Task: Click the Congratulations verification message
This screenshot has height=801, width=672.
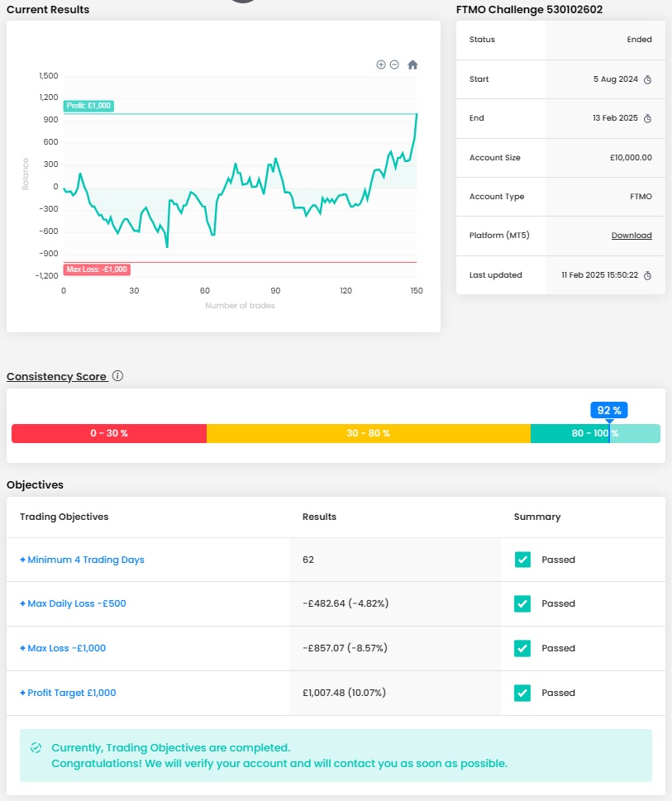Action: 279,764
